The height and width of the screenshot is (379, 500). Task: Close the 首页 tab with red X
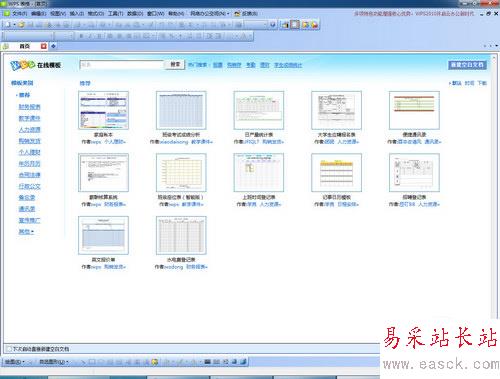tap(43, 46)
